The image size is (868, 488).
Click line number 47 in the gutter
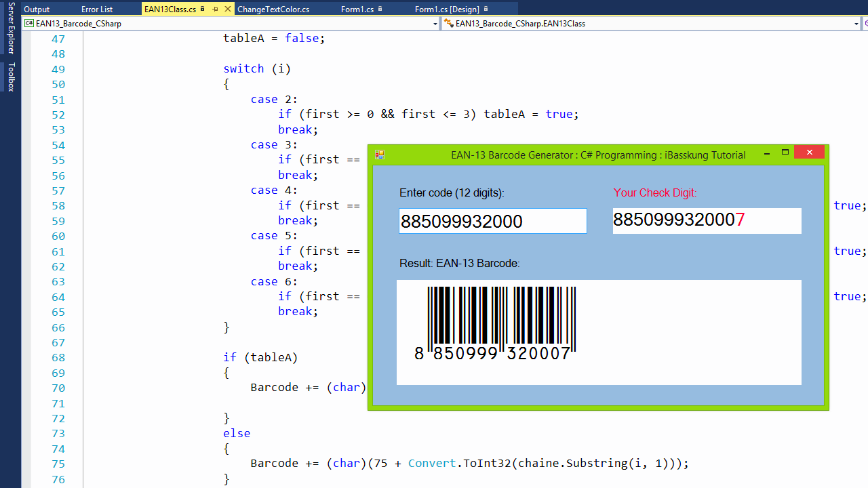point(58,39)
